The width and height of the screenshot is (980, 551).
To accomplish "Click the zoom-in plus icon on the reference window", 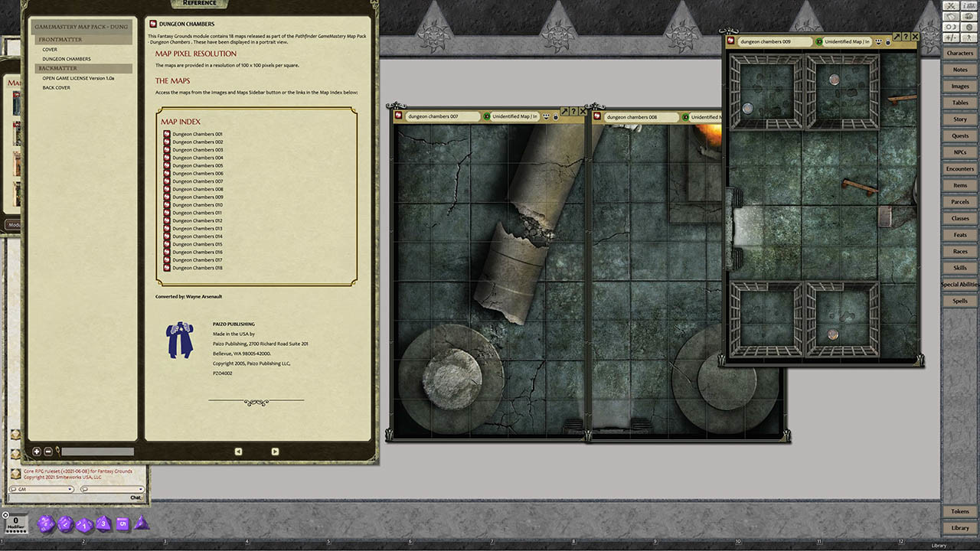I will pos(36,452).
